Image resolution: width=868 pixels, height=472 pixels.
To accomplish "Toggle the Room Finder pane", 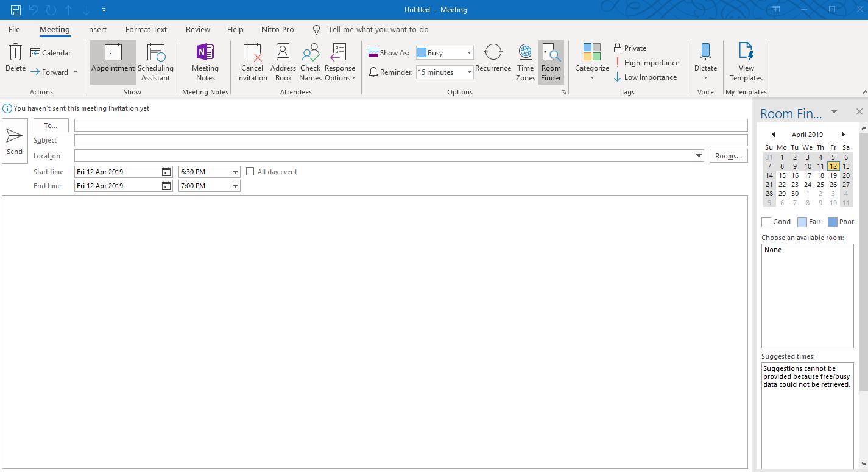I will 551,62.
